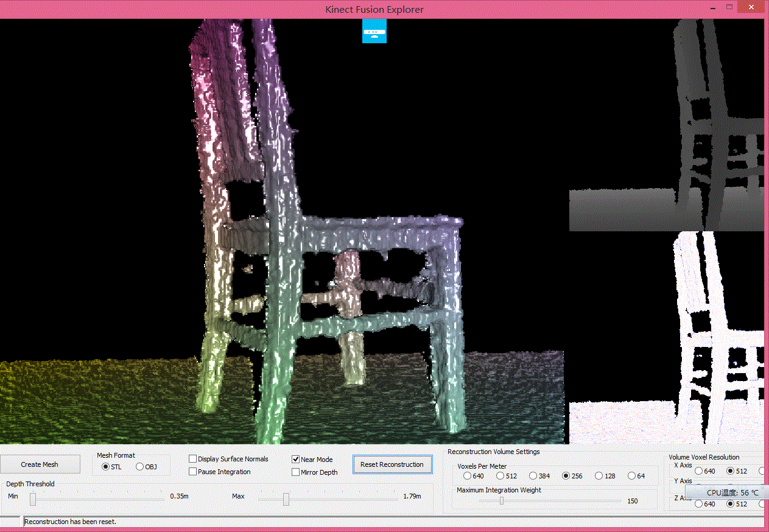The height and width of the screenshot is (532, 769).
Task: Click the main 3D chair reconstruction view
Action: pyautogui.click(x=282, y=231)
